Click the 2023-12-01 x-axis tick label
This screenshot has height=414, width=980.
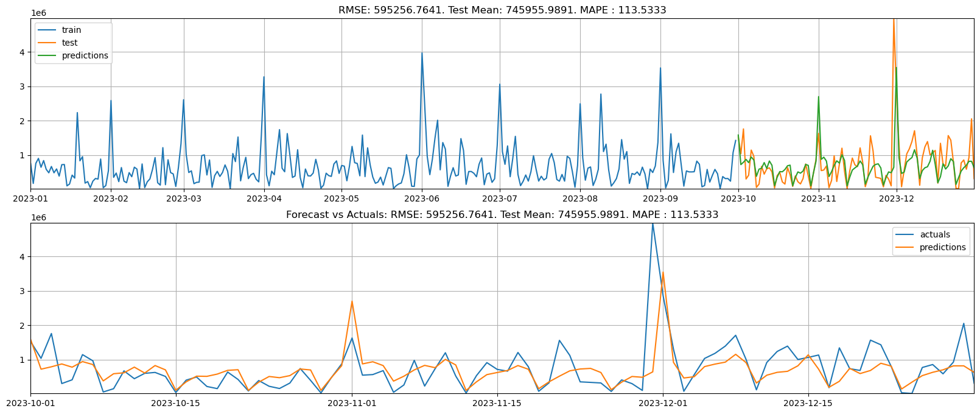click(x=663, y=403)
